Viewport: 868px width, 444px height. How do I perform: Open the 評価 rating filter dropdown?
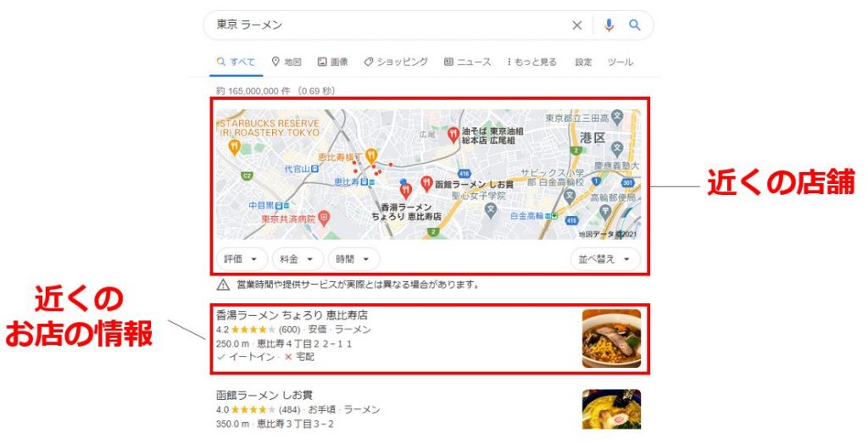tap(241, 259)
